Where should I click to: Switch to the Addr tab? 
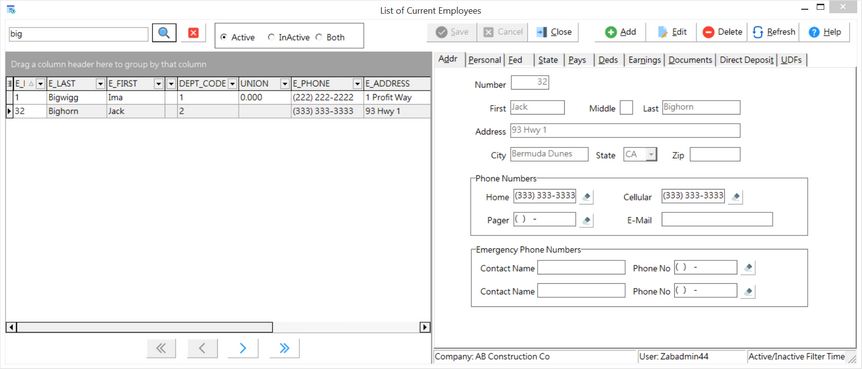(449, 59)
